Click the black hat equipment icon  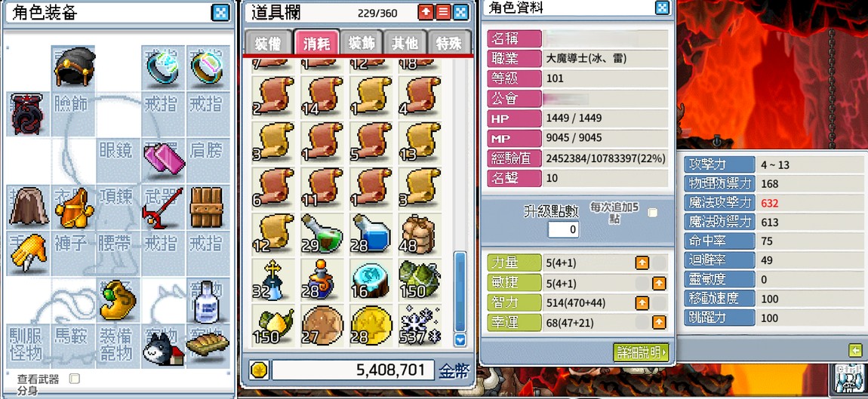[x=75, y=67]
